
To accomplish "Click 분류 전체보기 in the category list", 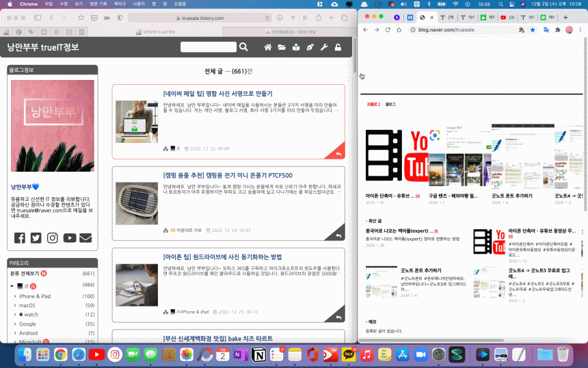I will tap(25, 274).
